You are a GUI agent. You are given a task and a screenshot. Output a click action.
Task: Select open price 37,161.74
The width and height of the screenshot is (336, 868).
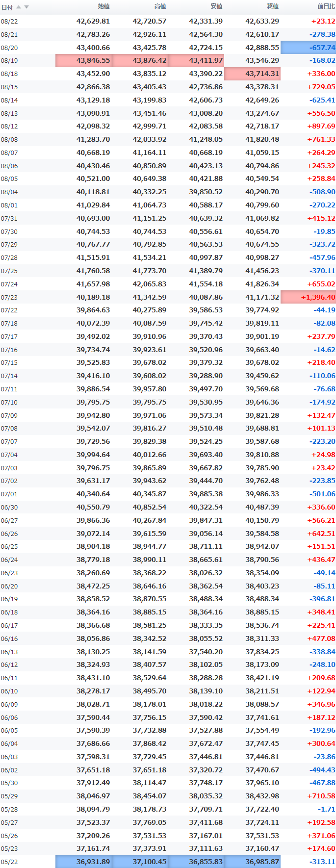[x=93, y=848]
